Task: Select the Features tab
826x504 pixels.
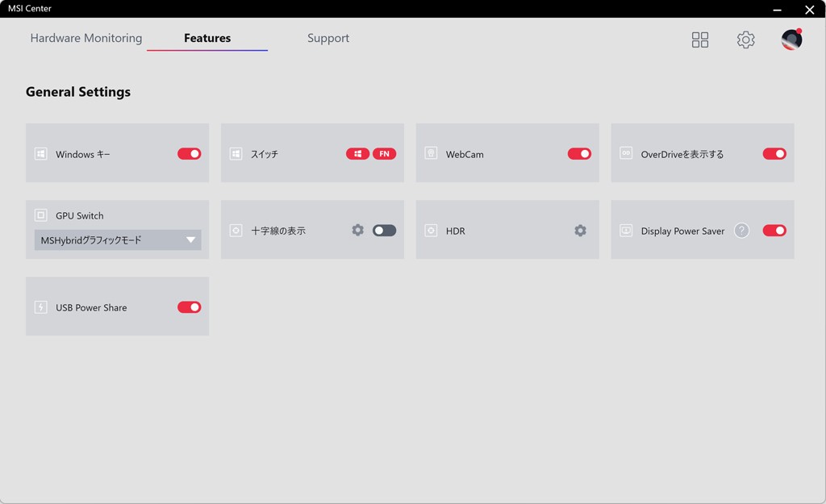Action: coord(207,38)
